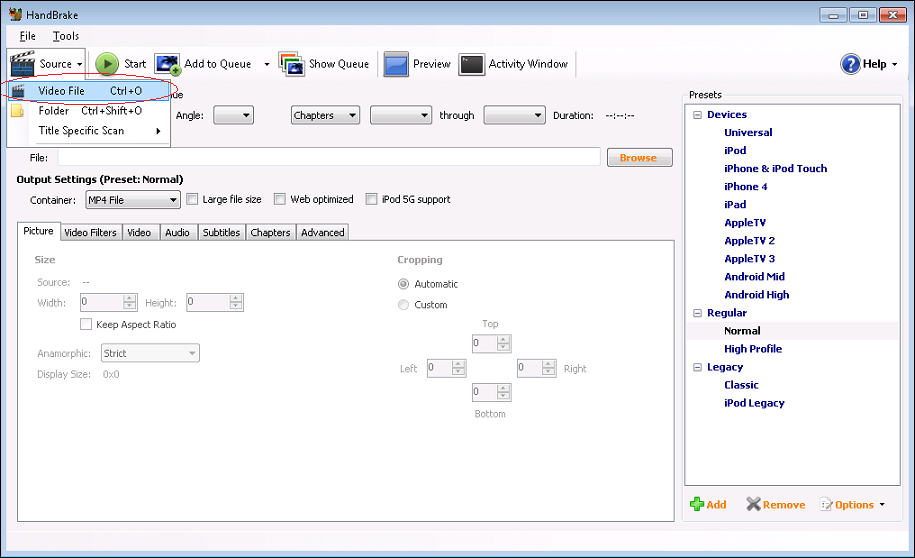
Task: Choose Folder Ctrl+Shift+O menu entry
Action: 88,111
